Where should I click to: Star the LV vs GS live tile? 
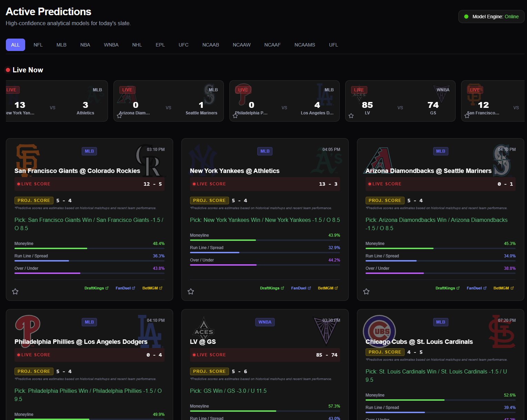pyautogui.click(x=351, y=116)
